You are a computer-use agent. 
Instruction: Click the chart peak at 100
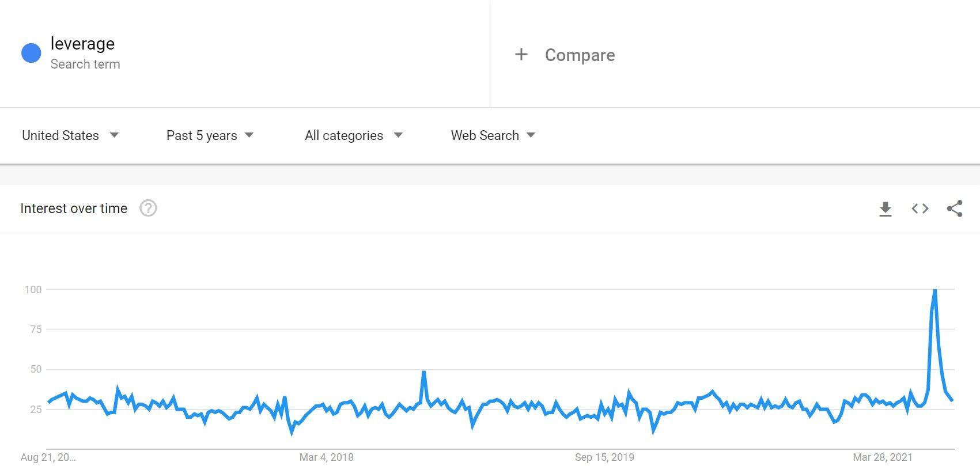[x=934, y=290]
